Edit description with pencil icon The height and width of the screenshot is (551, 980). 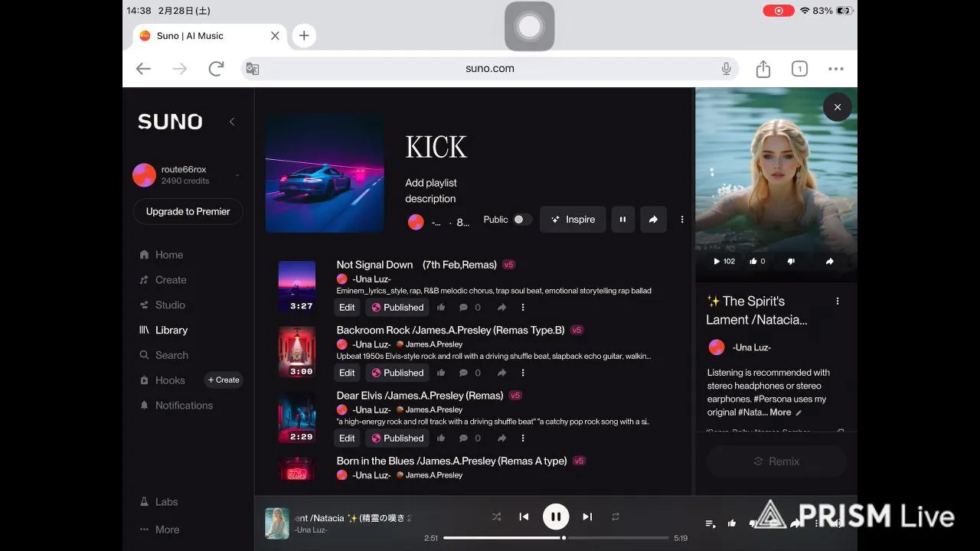pyautogui.click(x=799, y=412)
